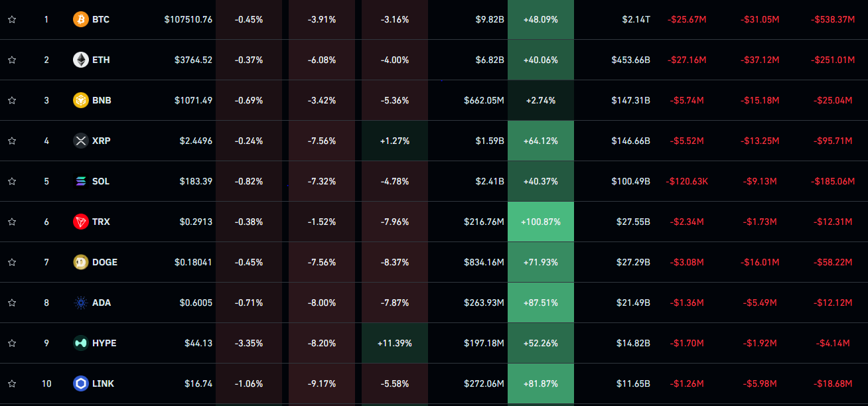Viewport: 868px width, 406px height.
Task: Click the BNB coin logo
Action: [x=80, y=100]
